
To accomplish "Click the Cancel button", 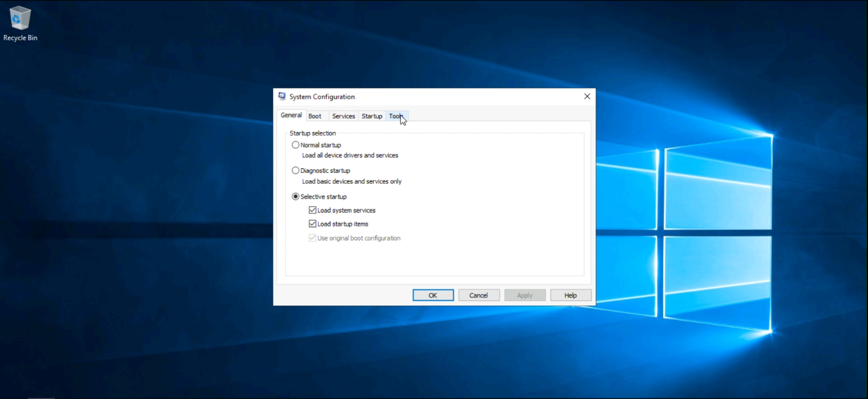I will [x=478, y=295].
